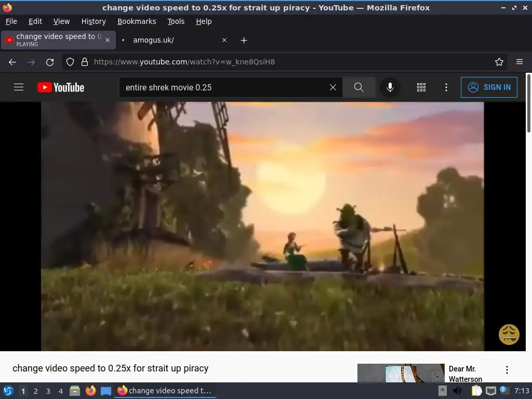Screen dimensions: 532x399
Task: Click the URL address bar
Action: pos(284,62)
